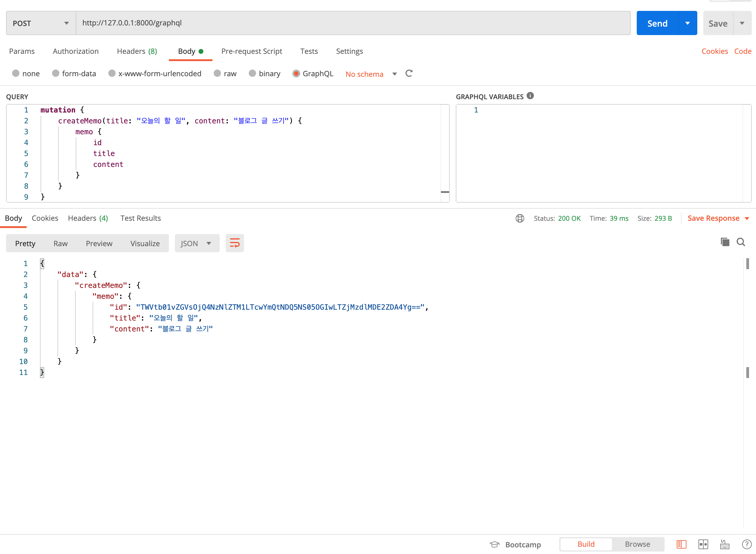Open search in response body
Image resolution: width=756 pixels, height=554 pixels.
741,242
